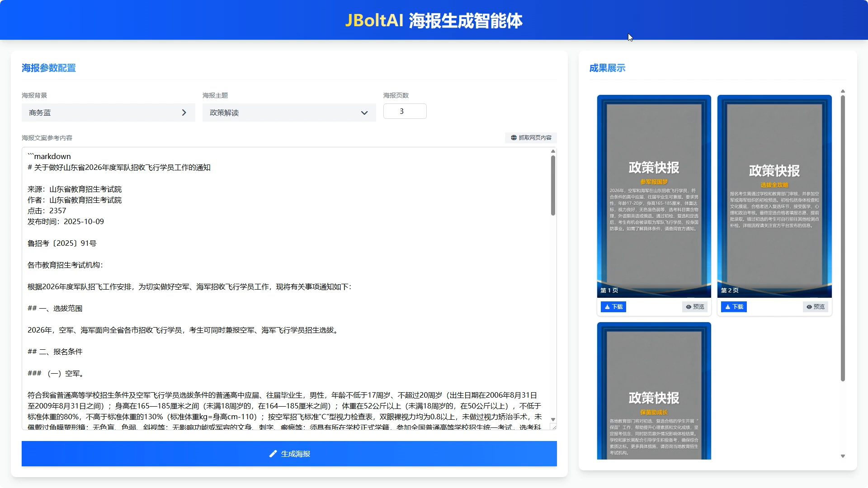The width and height of the screenshot is (868, 488).
Task: Click the pencil icon on 生成海报
Action: coord(273,454)
